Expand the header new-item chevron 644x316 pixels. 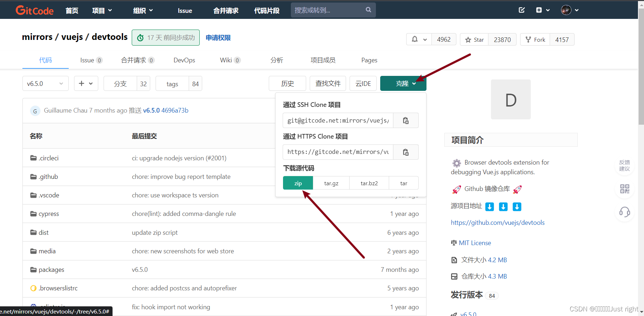click(x=548, y=10)
